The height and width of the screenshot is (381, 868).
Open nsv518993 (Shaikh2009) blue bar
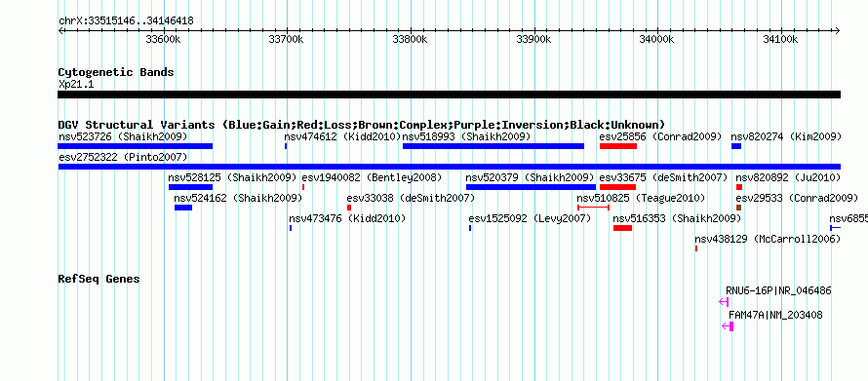pyautogui.click(x=493, y=146)
